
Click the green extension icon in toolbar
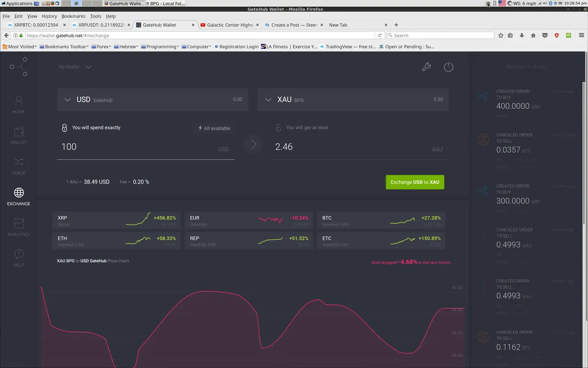pos(568,35)
